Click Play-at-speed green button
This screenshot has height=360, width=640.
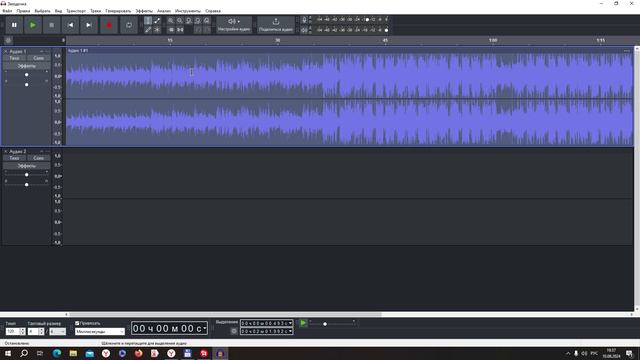[303, 323]
